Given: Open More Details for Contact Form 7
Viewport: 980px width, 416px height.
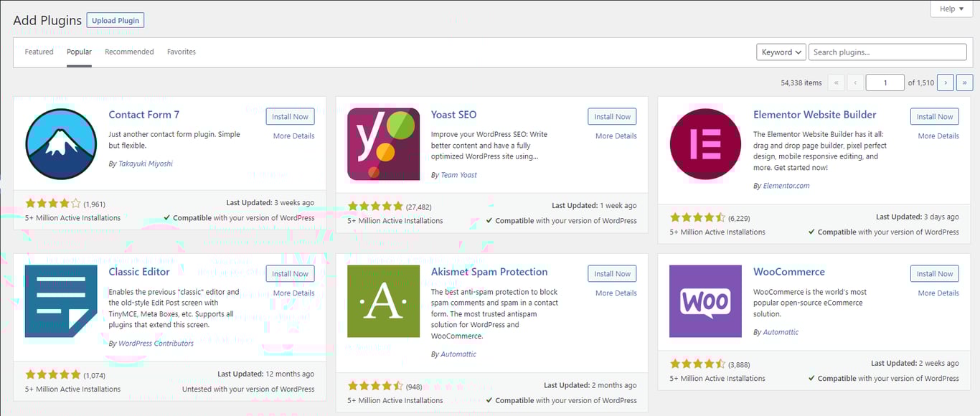Looking at the screenshot, I should point(293,136).
